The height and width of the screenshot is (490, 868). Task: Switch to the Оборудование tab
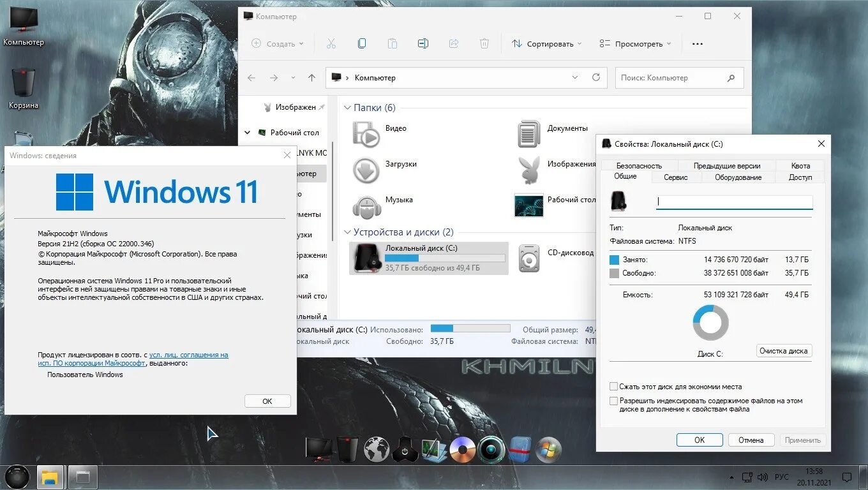click(x=738, y=177)
